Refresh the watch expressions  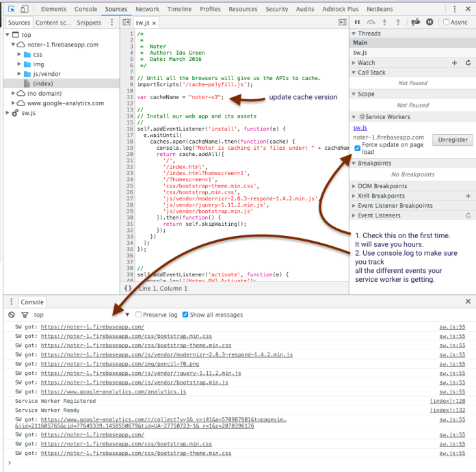tap(468, 63)
